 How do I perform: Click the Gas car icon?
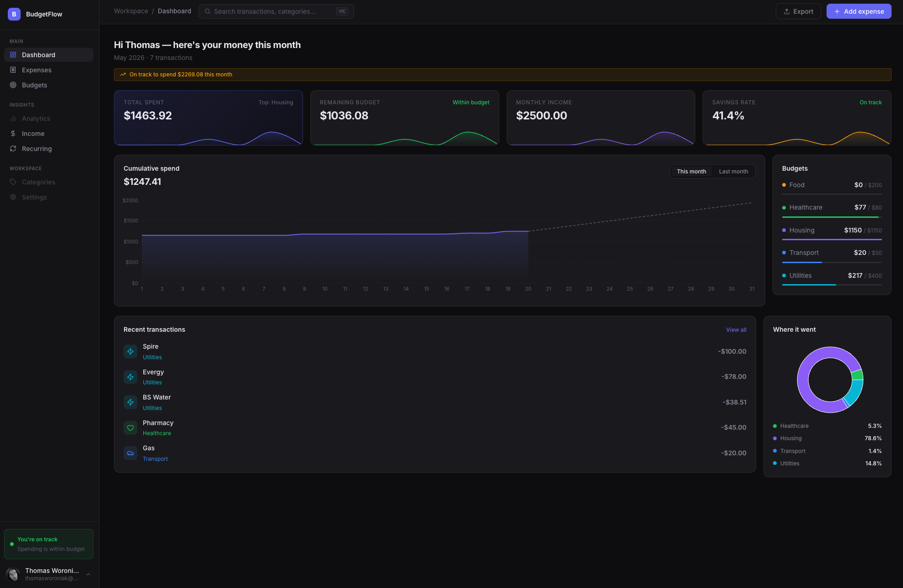(x=130, y=453)
